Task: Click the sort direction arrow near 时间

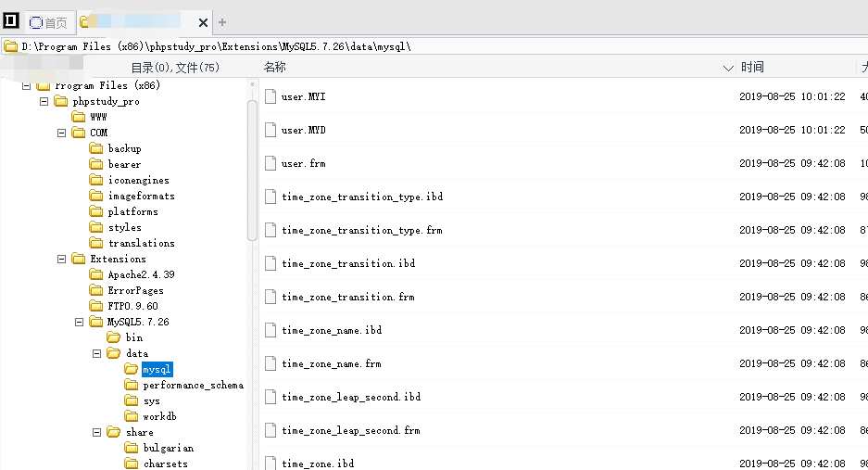Action: tap(728, 69)
